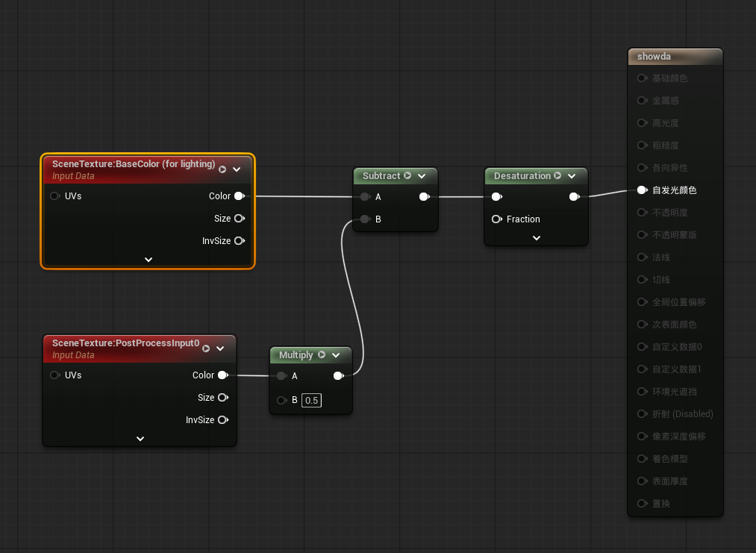The image size is (756, 553).
Task: Click preview icon on Multiply node header
Action: tap(322, 354)
